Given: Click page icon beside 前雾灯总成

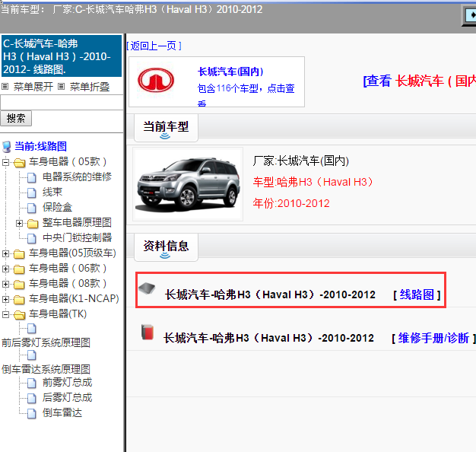Looking at the screenshot, I should [x=32, y=384].
